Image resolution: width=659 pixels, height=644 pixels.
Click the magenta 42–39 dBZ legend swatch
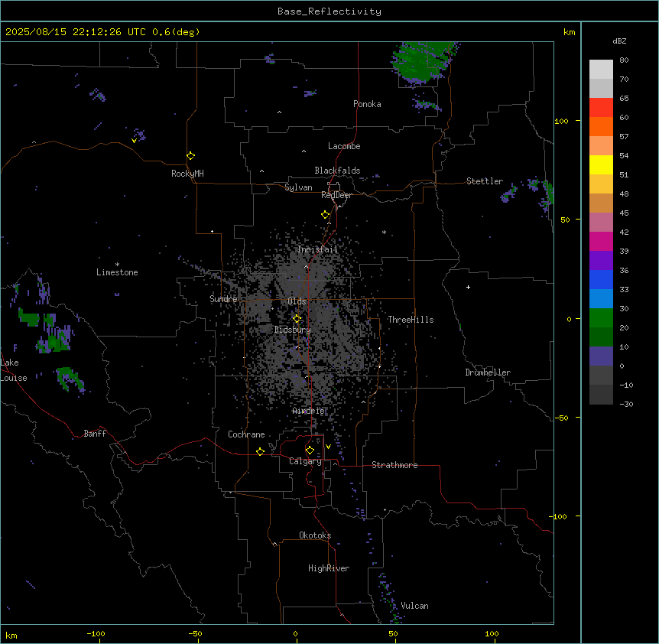click(601, 241)
